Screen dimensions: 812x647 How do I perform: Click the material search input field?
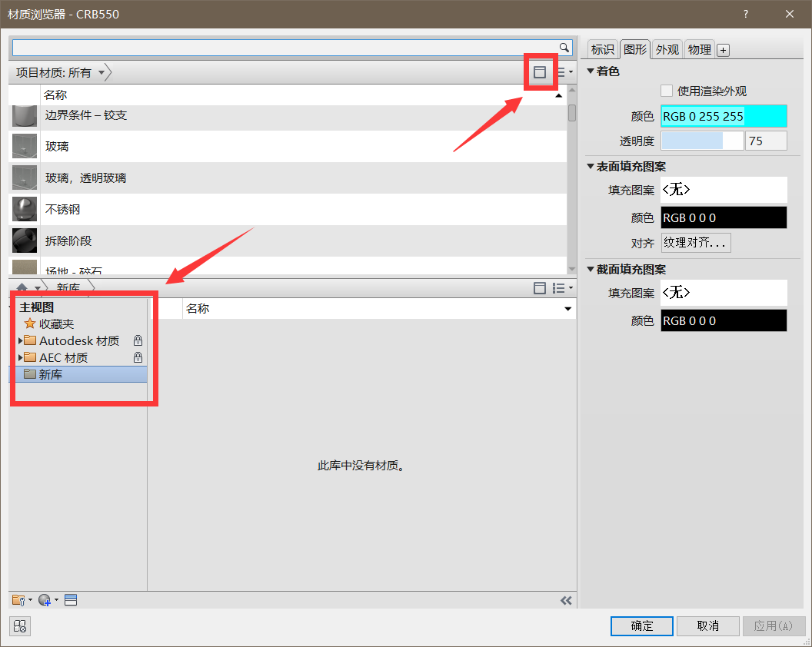click(285, 48)
